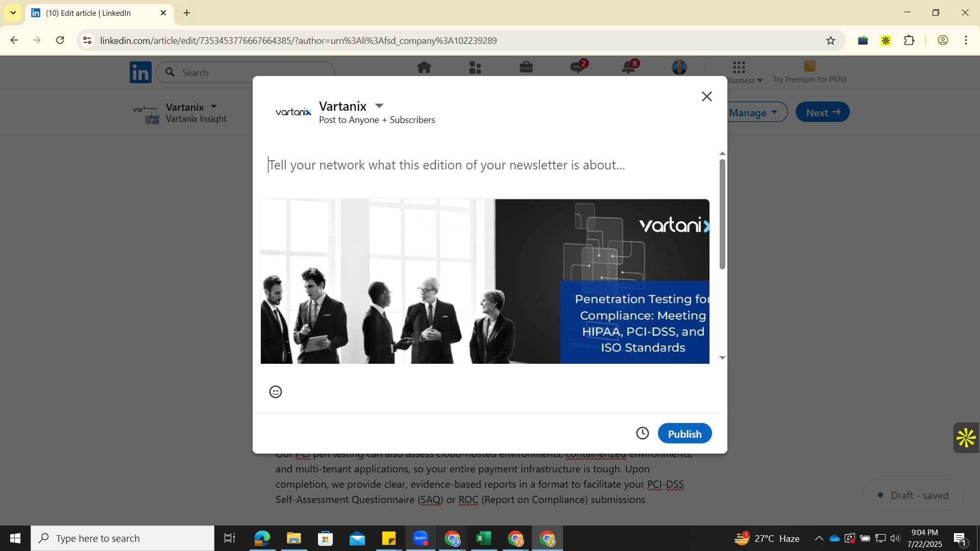Viewport: 980px width, 551px height.
Task: Click the Vartanix logo in the dialog
Action: pos(293,112)
